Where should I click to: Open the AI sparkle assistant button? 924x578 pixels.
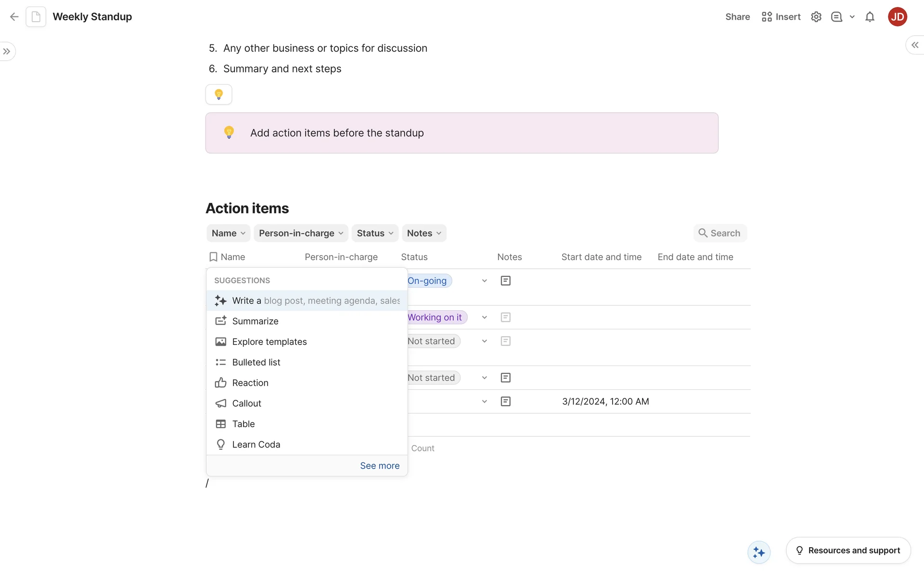[759, 552]
